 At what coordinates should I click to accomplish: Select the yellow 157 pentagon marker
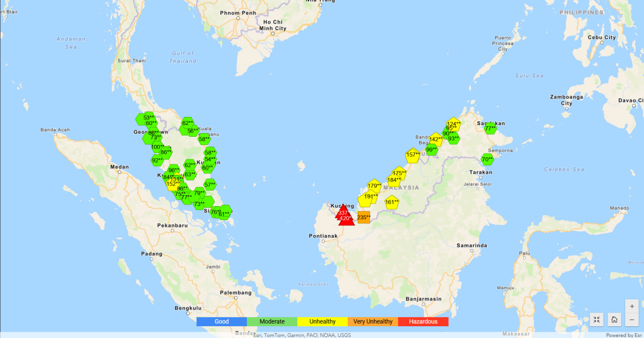pyautogui.click(x=413, y=155)
